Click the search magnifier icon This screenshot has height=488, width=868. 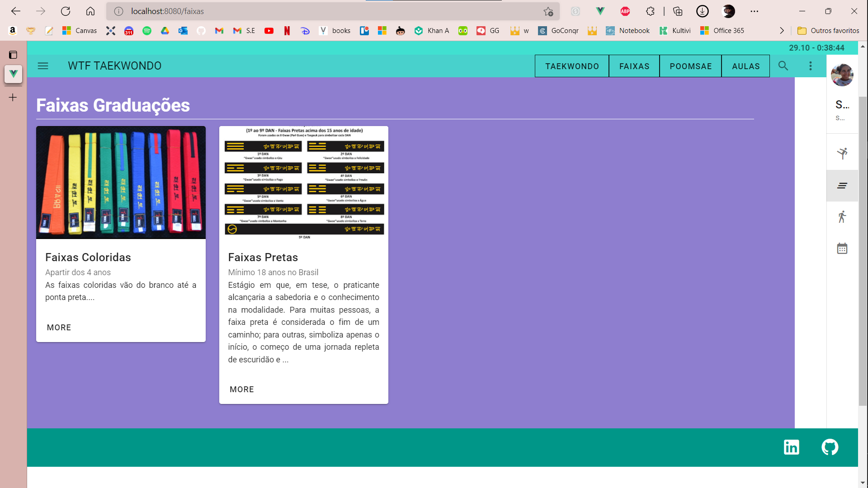(783, 66)
